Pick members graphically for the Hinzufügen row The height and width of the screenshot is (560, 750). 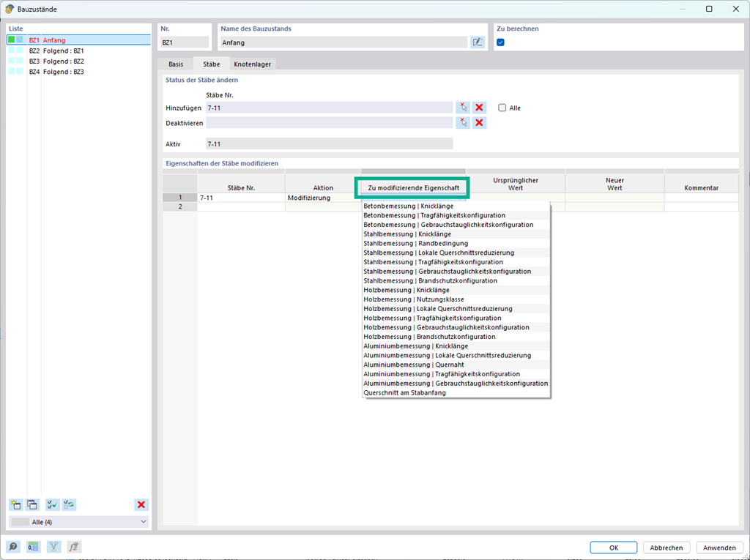pos(463,108)
